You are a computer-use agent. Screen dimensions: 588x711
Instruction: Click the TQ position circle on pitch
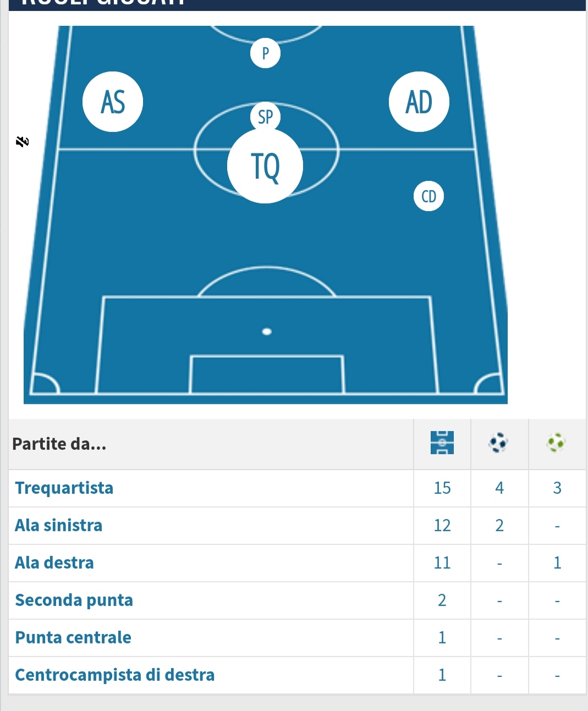click(265, 166)
